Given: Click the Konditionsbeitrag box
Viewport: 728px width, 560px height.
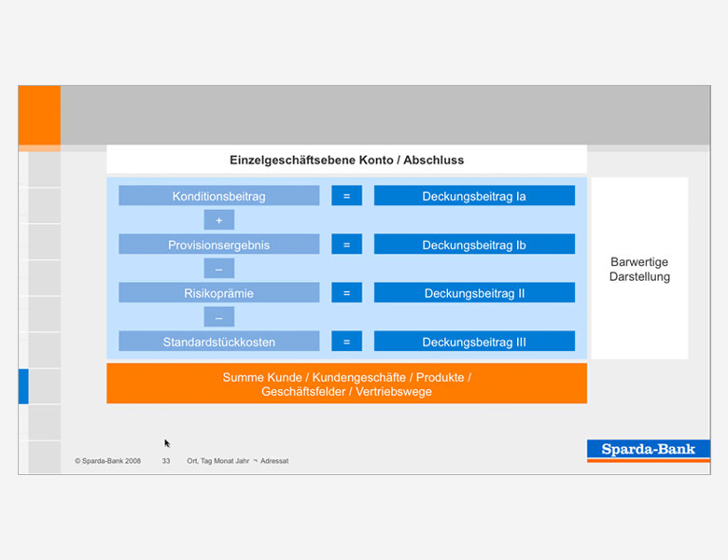Looking at the screenshot, I should pos(218,196).
